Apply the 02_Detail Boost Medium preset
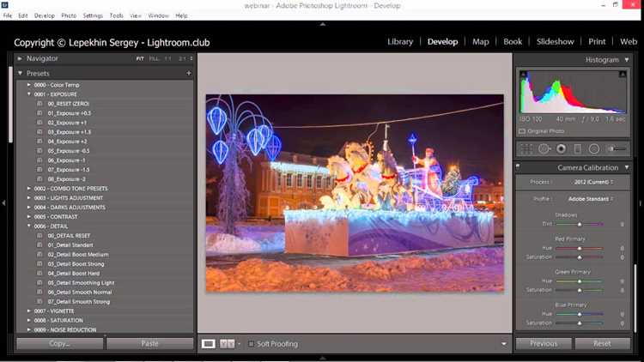 point(78,255)
